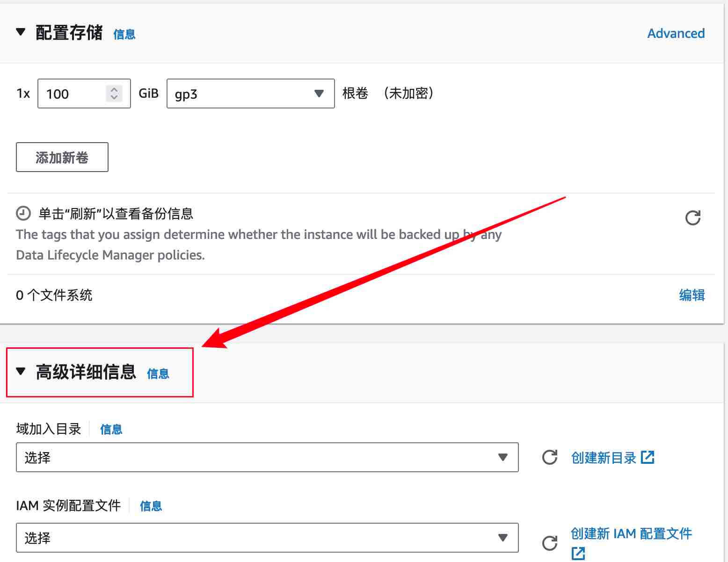This screenshot has width=728, height=562.
Task: Collapse the 高级详细信息 section triangle
Action: (x=21, y=371)
